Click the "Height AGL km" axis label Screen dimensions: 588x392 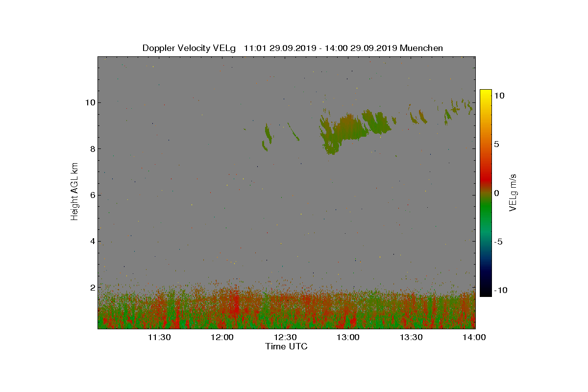[x=74, y=192]
